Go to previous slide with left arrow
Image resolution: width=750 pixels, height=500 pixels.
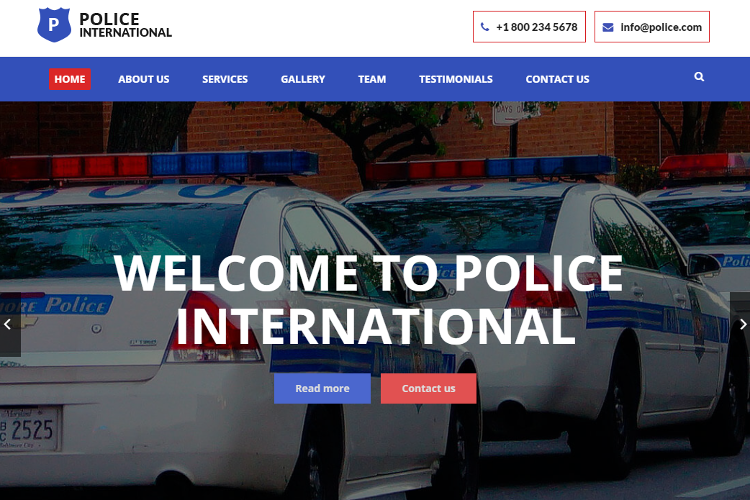(10, 324)
